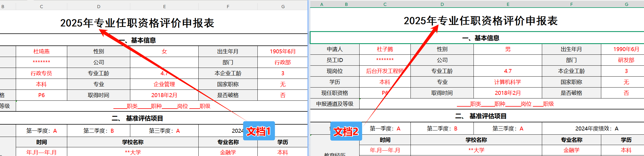Click the position cell 行政专员
This screenshot has width=644, height=156.
tap(41, 73)
